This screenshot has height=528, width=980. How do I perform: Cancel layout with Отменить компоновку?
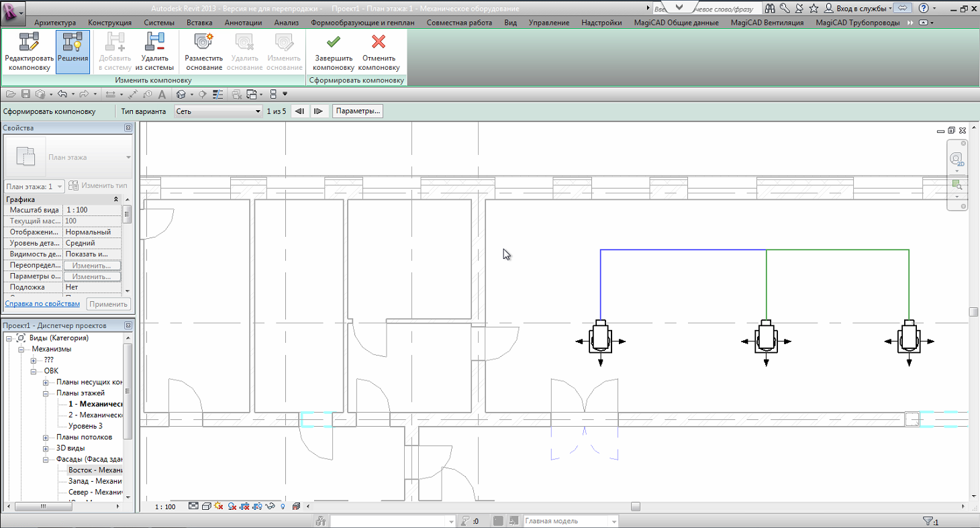[379, 52]
